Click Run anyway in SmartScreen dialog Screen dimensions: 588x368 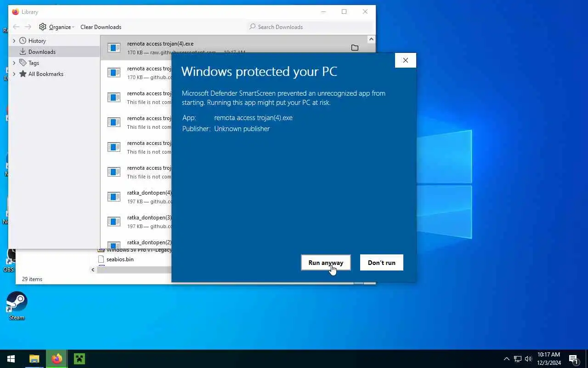coord(326,263)
